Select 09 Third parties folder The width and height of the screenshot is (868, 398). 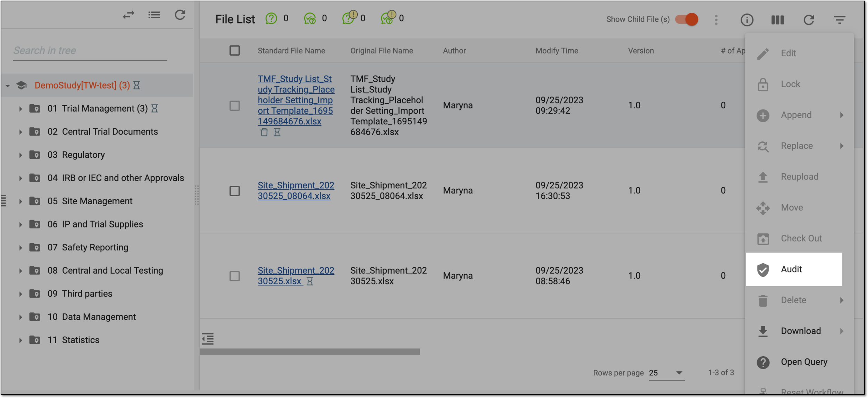click(x=80, y=293)
